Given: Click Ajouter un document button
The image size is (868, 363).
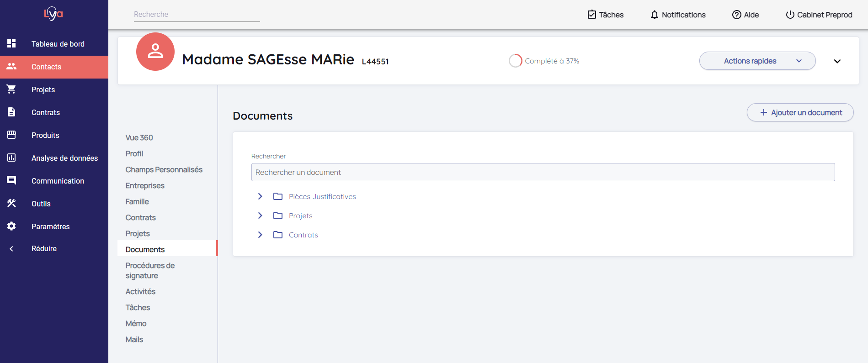Looking at the screenshot, I should coord(800,112).
